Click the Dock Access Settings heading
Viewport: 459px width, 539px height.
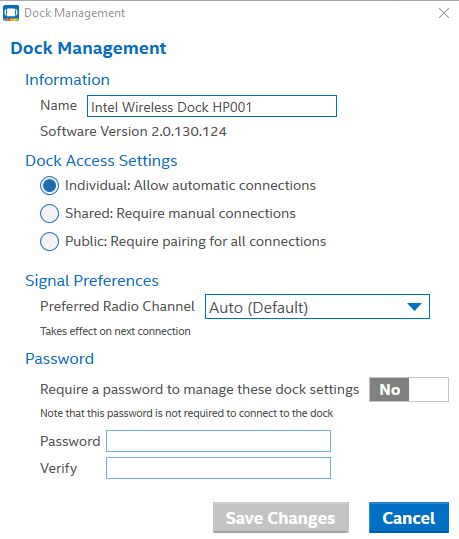tap(101, 161)
